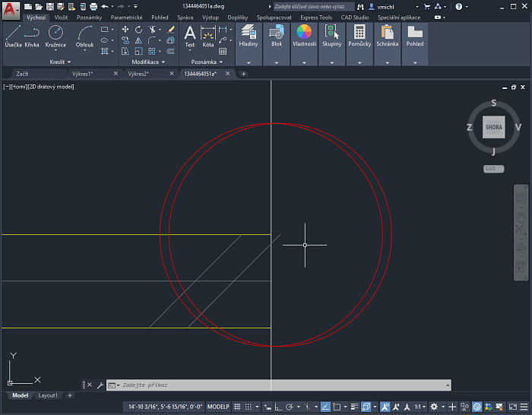Pick the Oblouk arc tool
This screenshot has height=415, width=532.
[x=85, y=35]
